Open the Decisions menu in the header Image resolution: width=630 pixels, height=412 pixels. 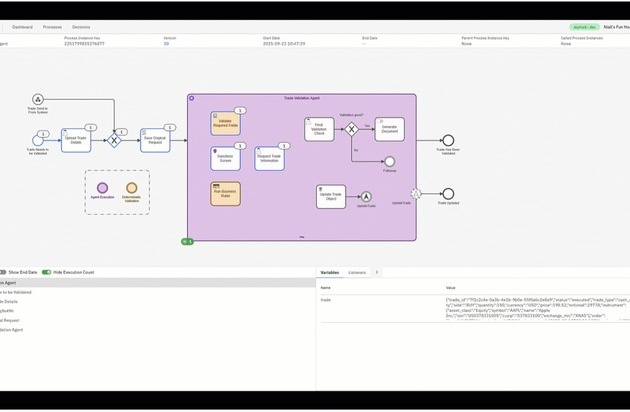(81, 27)
